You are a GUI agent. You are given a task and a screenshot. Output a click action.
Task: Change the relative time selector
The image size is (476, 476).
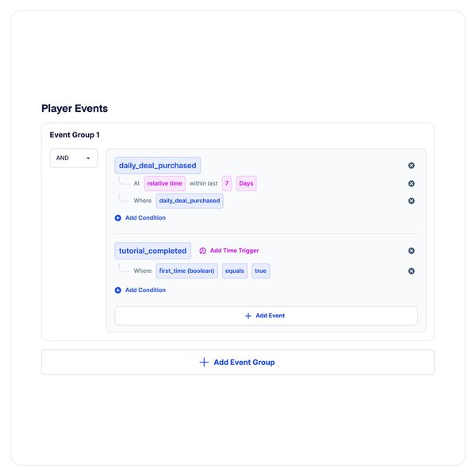164,184
